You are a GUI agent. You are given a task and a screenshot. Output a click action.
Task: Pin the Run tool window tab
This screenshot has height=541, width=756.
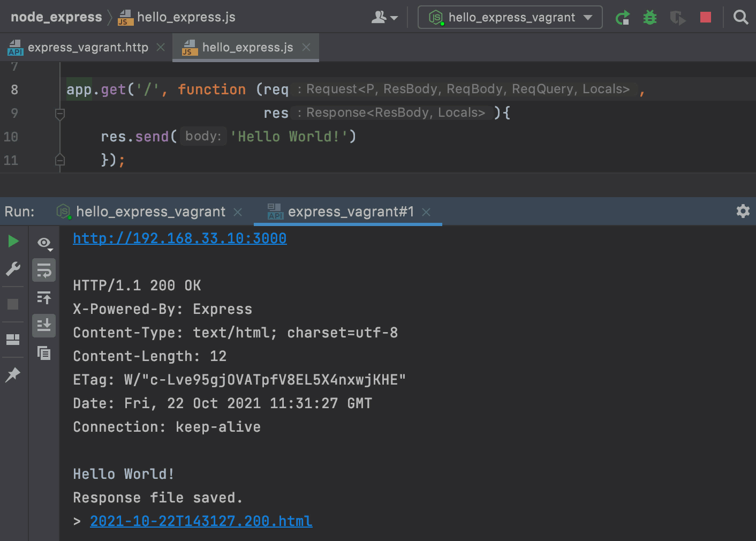tap(13, 374)
